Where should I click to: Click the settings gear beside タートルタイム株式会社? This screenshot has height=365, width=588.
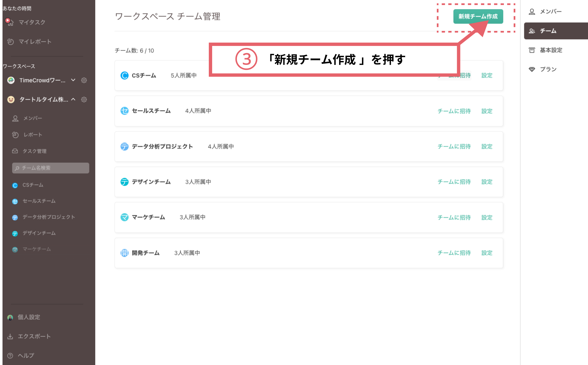84,99
